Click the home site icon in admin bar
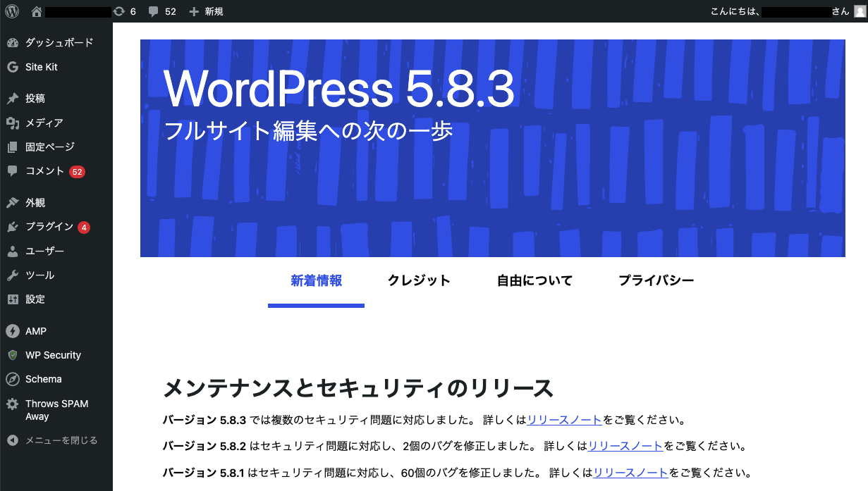 click(37, 11)
